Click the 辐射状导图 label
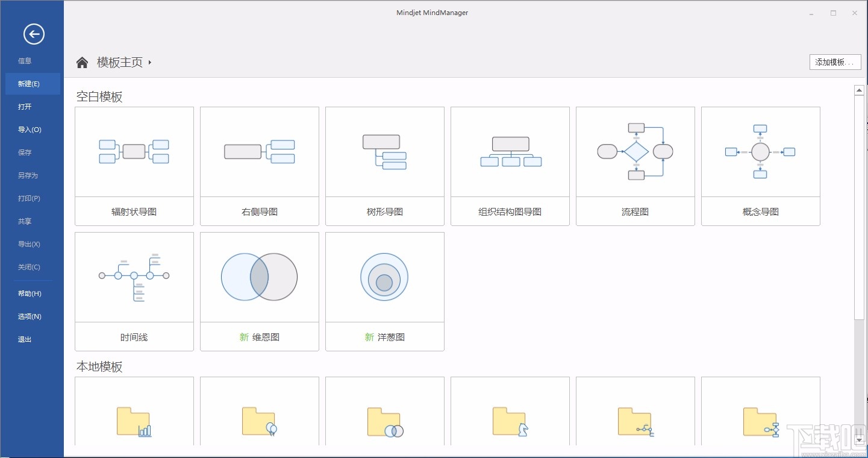 coord(134,212)
